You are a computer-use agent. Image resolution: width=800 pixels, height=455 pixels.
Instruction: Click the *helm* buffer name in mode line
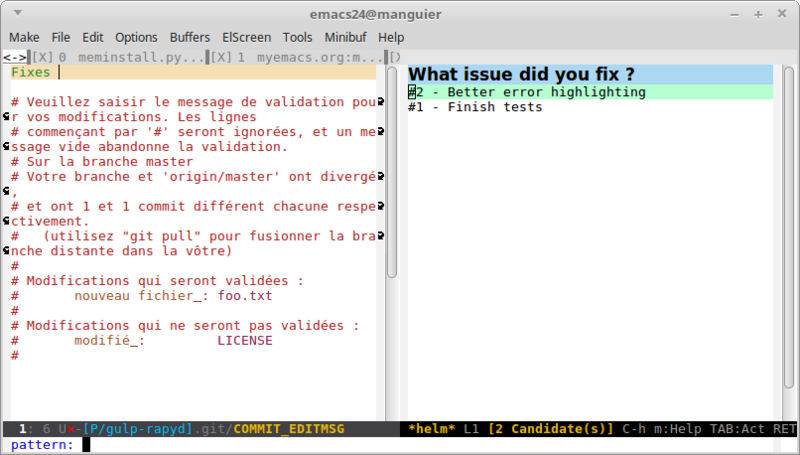(x=432, y=429)
